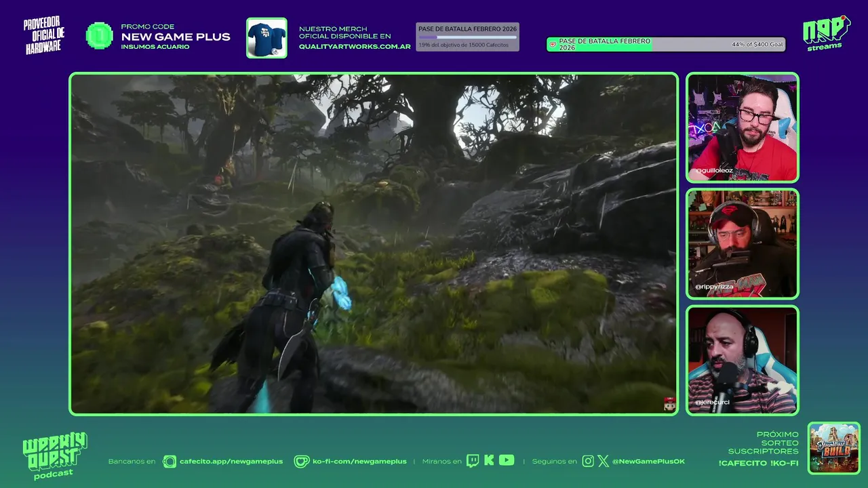Open the Instagram icon
Viewport: 868px width, 488px height.
[588, 462]
